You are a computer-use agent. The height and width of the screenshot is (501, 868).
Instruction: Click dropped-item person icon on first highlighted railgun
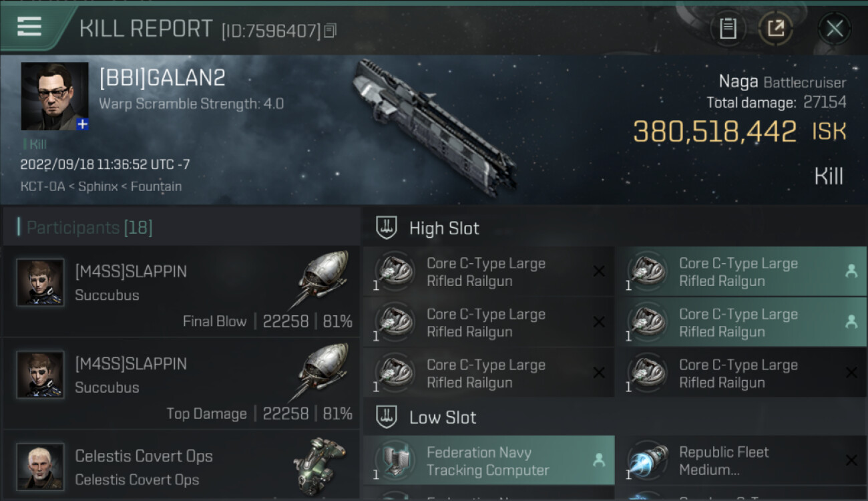tap(851, 271)
